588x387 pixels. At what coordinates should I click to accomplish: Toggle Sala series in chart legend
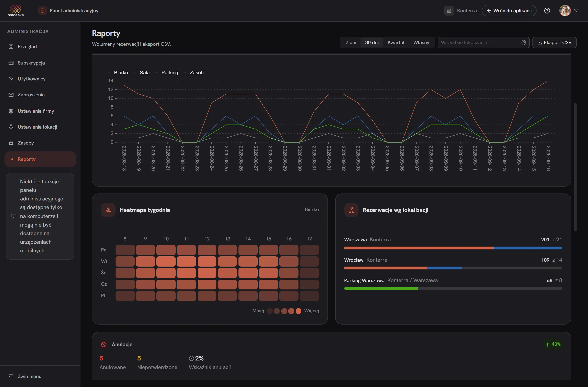(141, 73)
